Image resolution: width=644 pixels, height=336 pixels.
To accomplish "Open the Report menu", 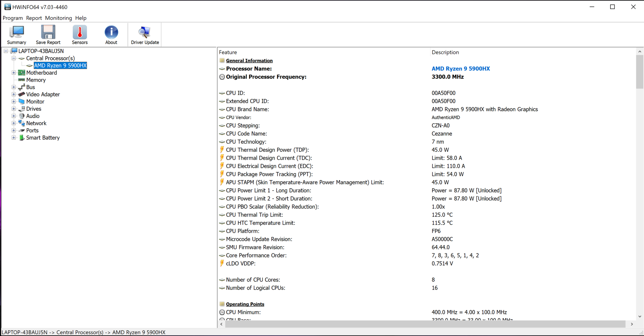I will (x=34, y=18).
